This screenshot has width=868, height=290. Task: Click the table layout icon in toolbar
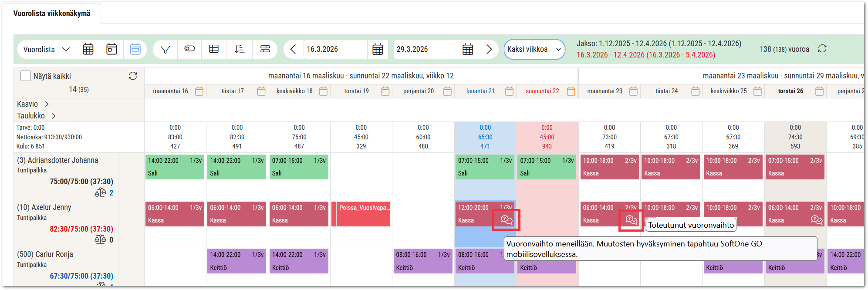click(214, 49)
